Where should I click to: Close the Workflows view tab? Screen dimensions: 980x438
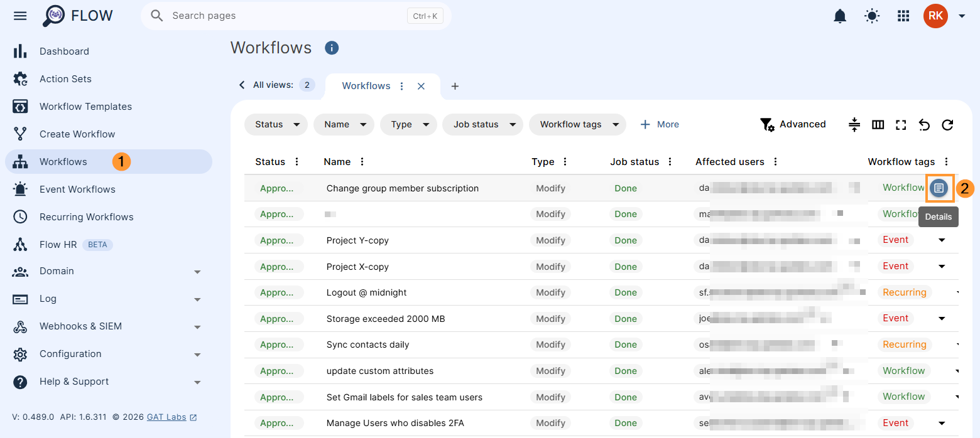[x=422, y=86]
